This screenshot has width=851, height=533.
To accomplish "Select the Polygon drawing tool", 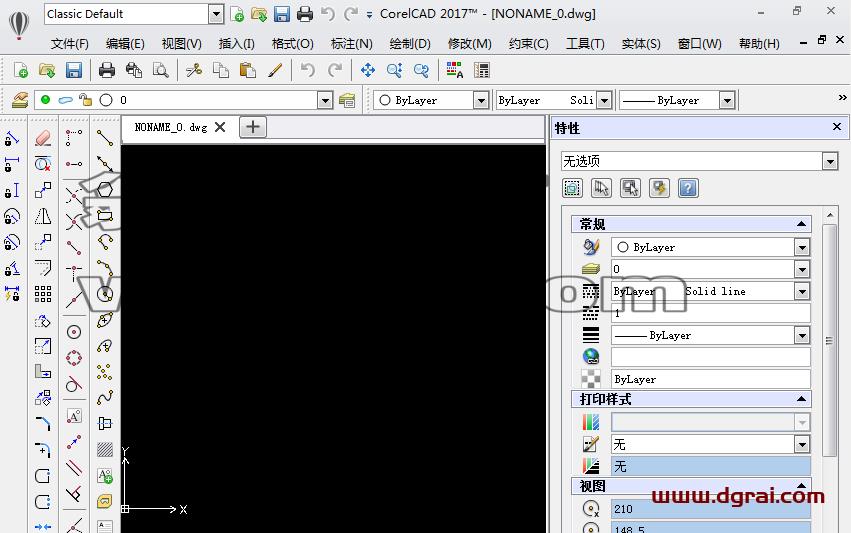I will click(105, 189).
